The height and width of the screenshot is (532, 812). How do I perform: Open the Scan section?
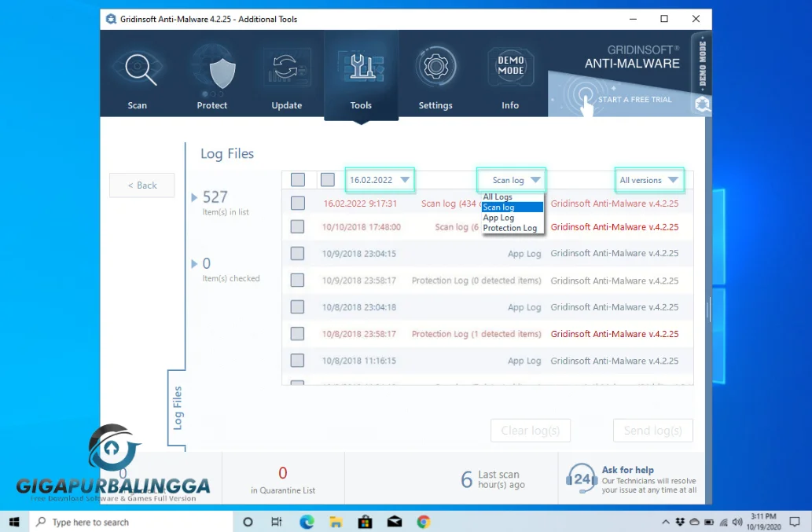(138, 76)
